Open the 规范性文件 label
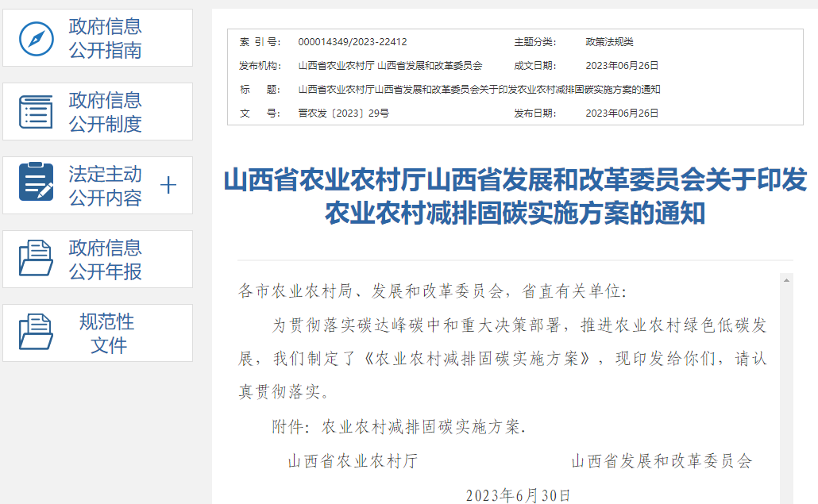 click(x=107, y=333)
